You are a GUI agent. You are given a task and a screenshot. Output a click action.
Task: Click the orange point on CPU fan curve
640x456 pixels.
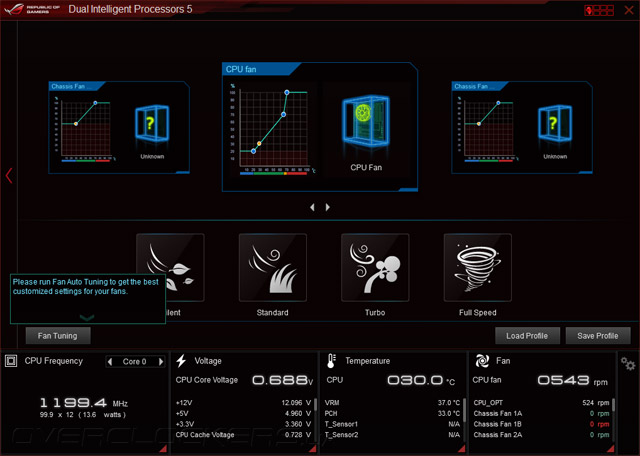(259, 144)
